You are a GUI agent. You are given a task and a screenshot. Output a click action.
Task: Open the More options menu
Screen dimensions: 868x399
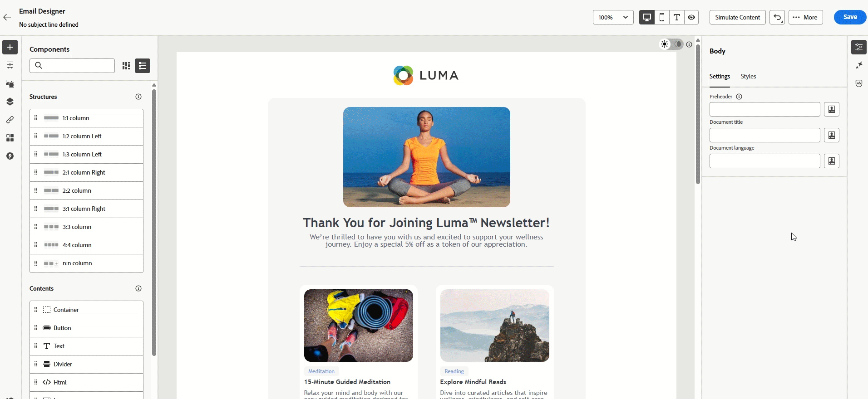click(805, 17)
